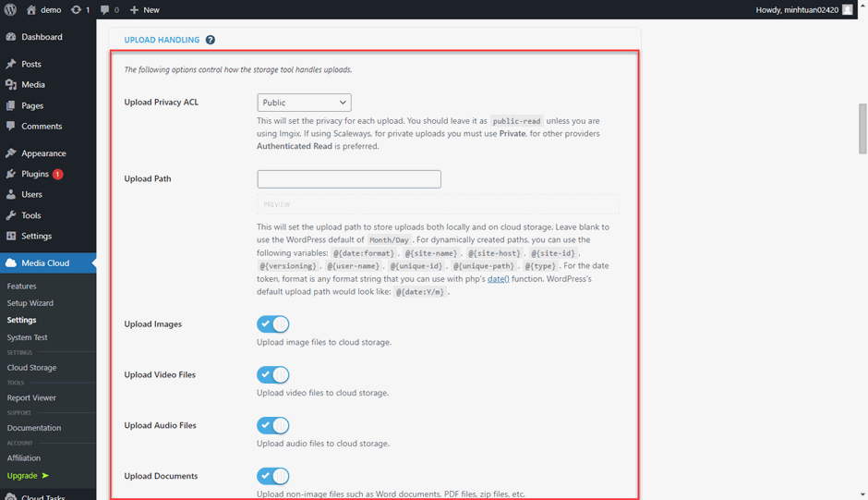This screenshot has width=868, height=500.
Task: Click the Appearance brush icon
Action: click(11, 153)
